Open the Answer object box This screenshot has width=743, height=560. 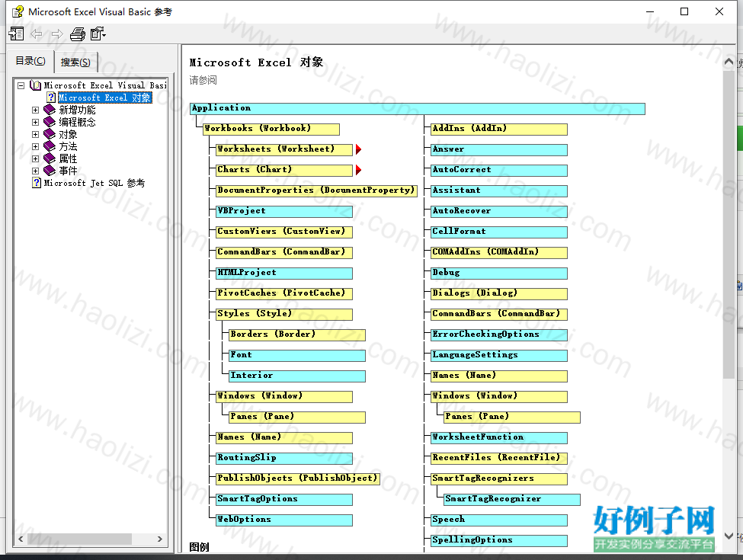499,149
